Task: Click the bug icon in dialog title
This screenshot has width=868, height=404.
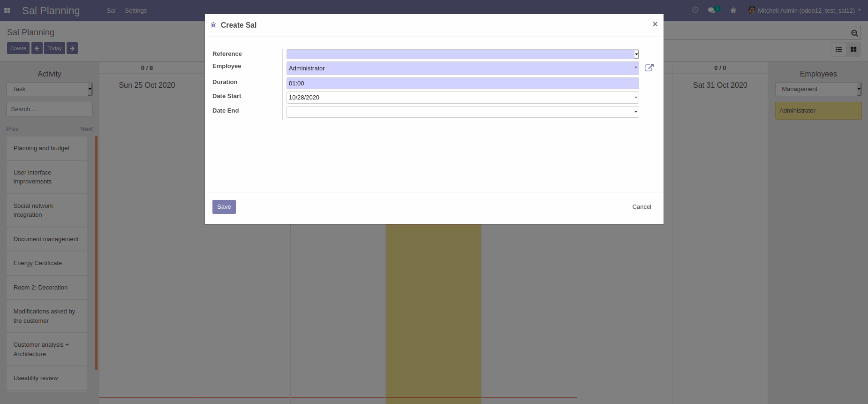Action: (213, 25)
